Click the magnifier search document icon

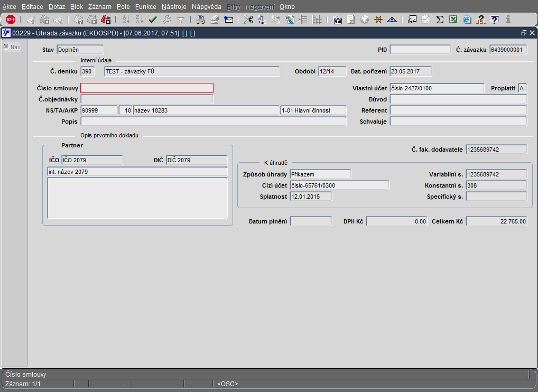(290, 20)
